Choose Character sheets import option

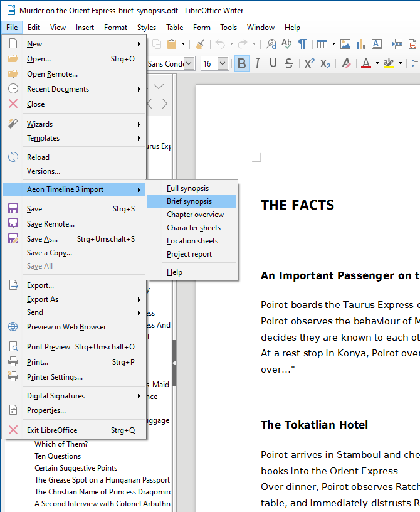click(191, 228)
